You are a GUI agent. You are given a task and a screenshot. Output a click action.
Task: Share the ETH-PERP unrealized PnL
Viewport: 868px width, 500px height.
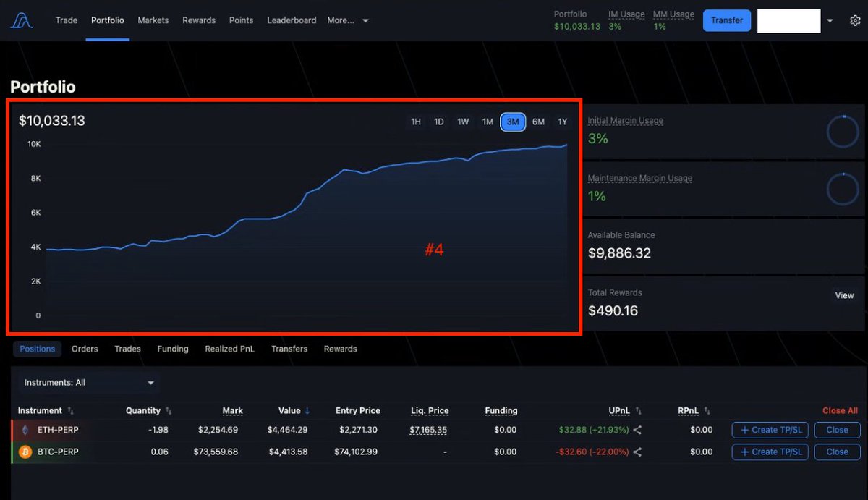(637, 430)
